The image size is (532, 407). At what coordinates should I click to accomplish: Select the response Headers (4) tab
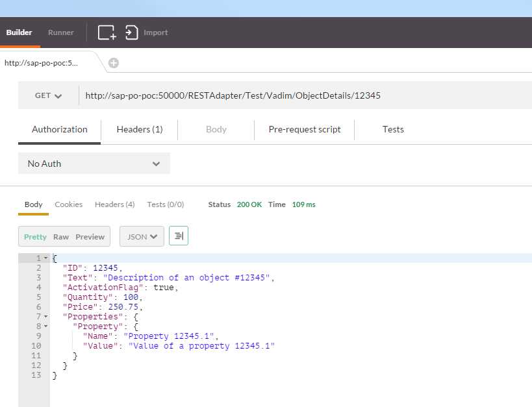pos(115,204)
